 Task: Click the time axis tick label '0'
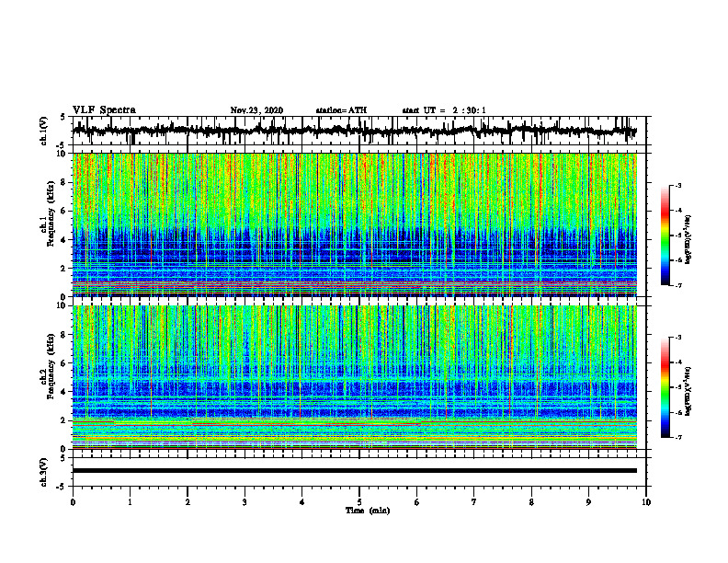(x=73, y=502)
